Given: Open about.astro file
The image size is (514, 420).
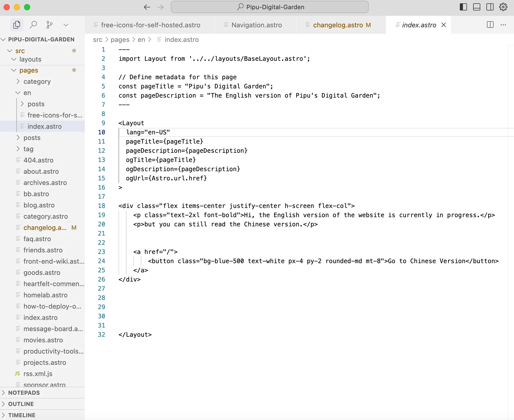Looking at the screenshot, I should 42,171.
